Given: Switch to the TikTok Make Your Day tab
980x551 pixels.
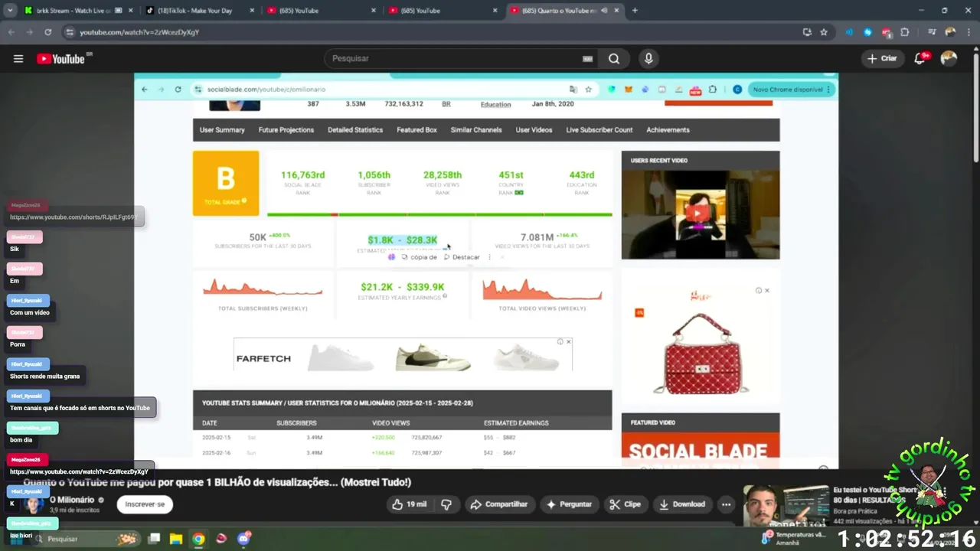Looking at the screenshot, I should tap(195, 11).
